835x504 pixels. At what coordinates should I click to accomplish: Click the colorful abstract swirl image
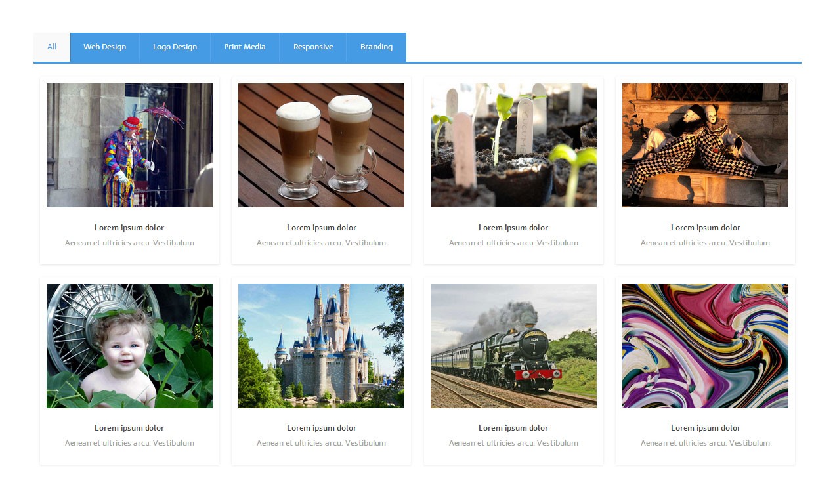coord(705,345)
